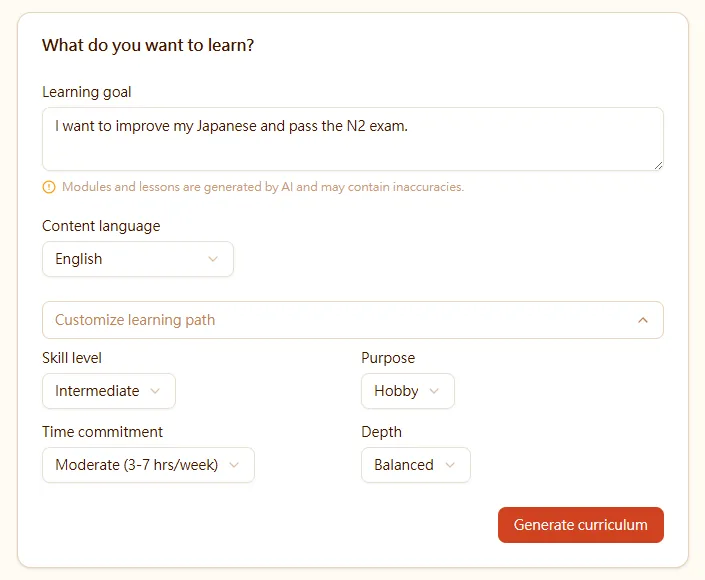Click the Content language label
The image size is (705, 580).
(101, 226)
